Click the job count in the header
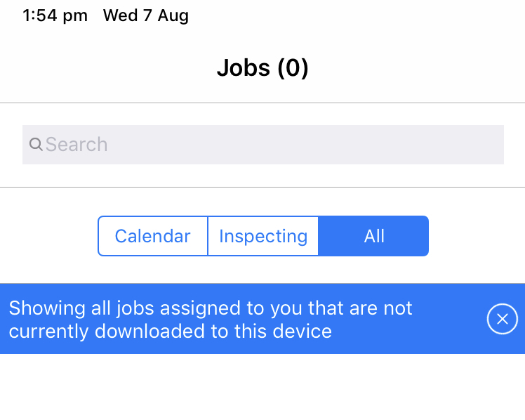 point(293,68)
